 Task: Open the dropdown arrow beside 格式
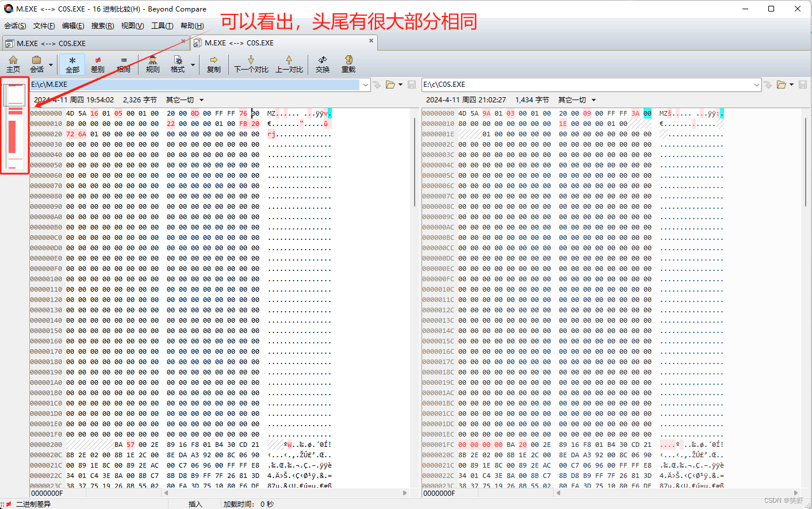point(193,64)
